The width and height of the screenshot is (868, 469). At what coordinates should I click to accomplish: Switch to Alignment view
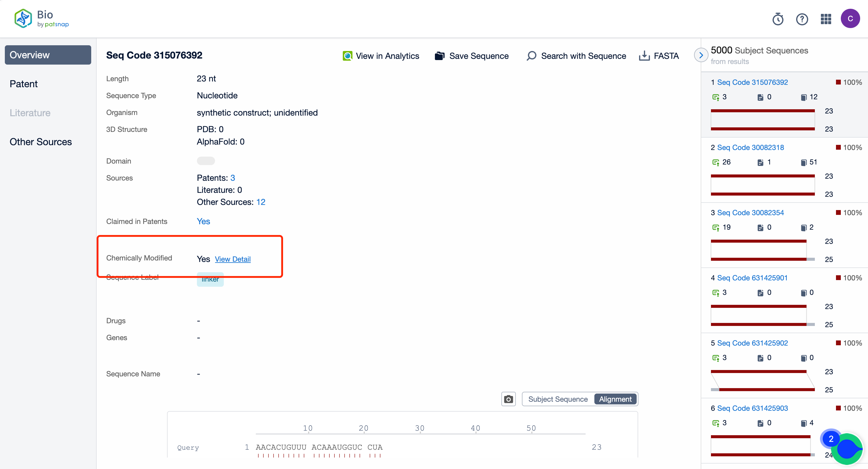pos(615,399)
